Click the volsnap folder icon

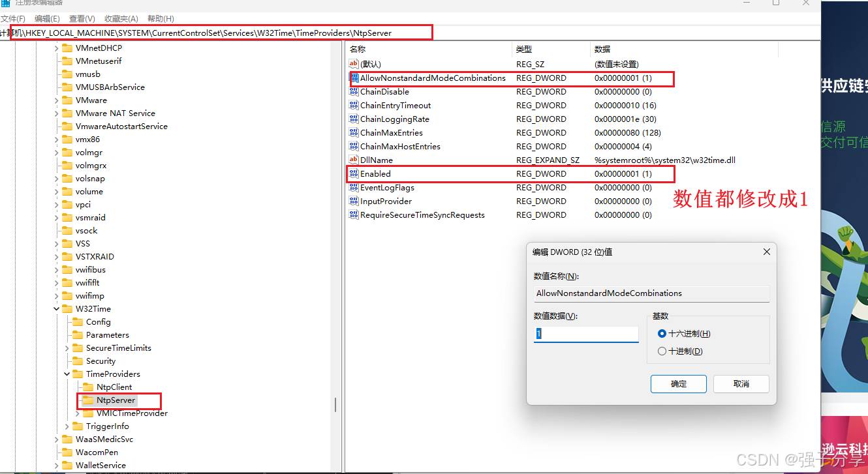[x=67, y=178]
